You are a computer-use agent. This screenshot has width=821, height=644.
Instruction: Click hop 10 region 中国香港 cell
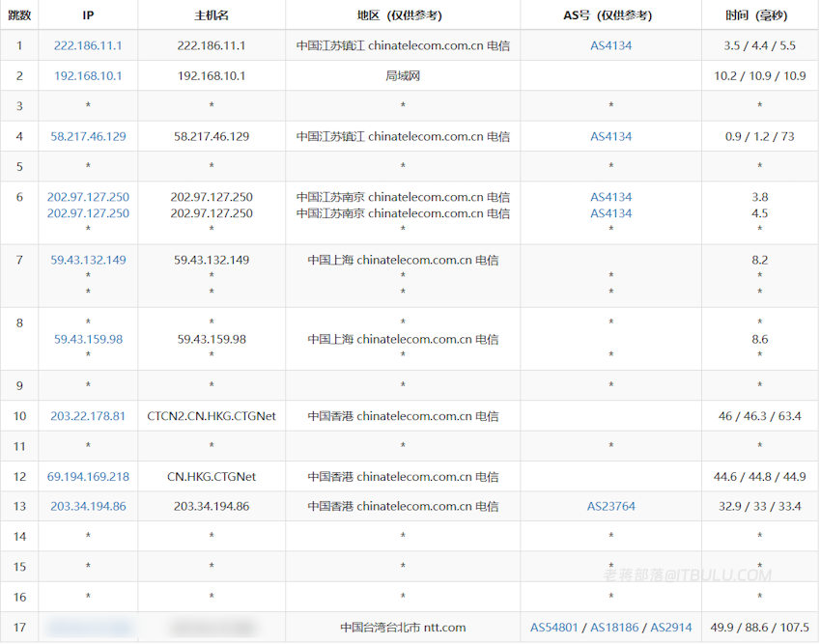tap(403, 416)
